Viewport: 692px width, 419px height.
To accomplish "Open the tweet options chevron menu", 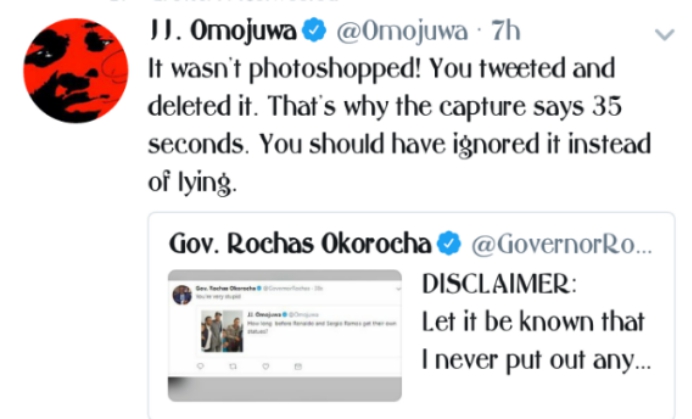I will point(663,34).
